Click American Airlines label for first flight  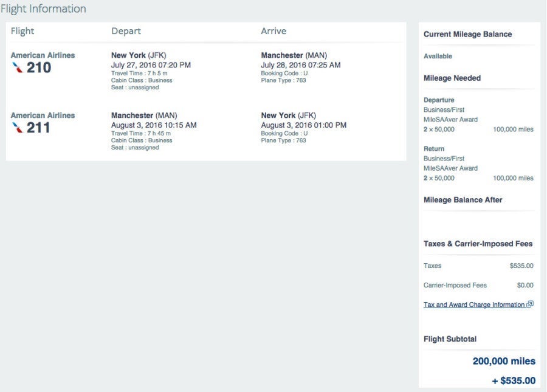pyautogui.click(x=43, y=55)
